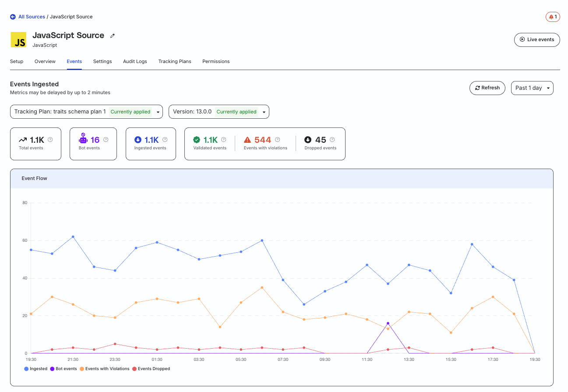Click the 544 events with violations count

click(263, 140)
